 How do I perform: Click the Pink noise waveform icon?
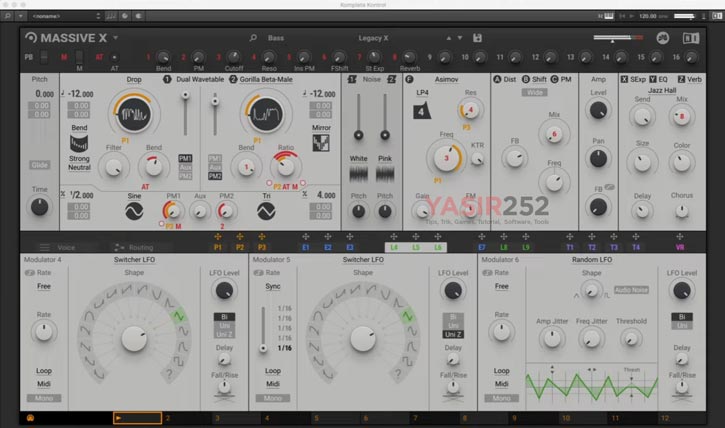[x=385, y=174]
